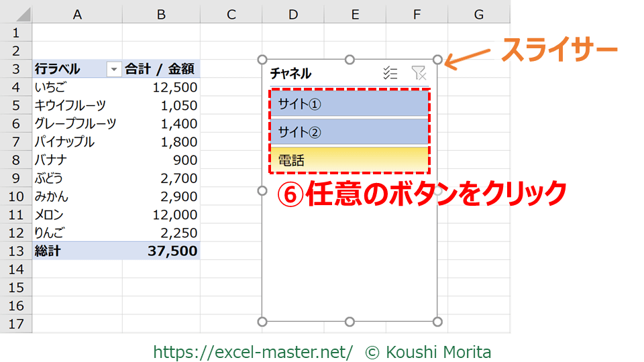Click the slicer bottom-center resize handle
644x362 pixels.
click(x=350, y=322)
